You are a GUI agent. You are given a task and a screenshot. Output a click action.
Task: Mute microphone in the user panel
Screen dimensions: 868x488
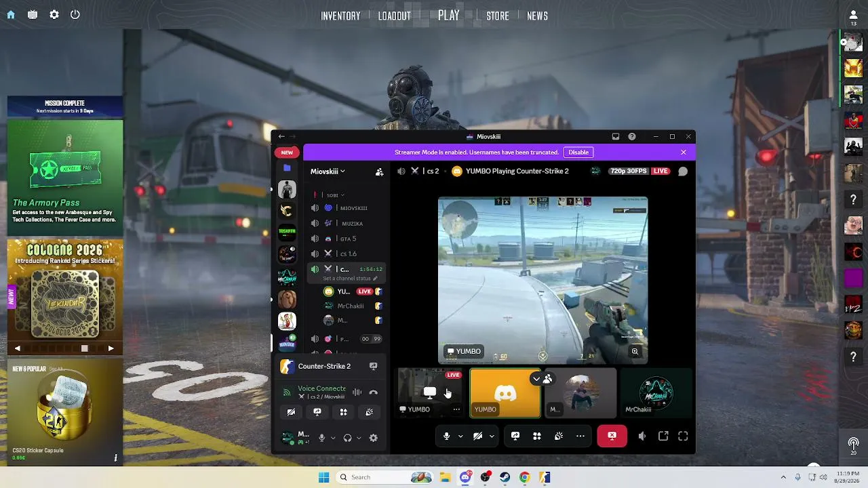tap(322, 438)
